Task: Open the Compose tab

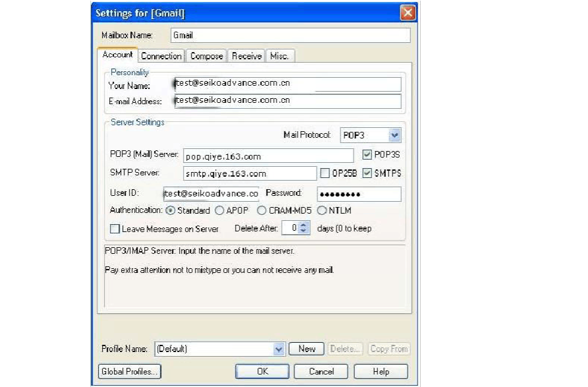Action: [206, 56]
